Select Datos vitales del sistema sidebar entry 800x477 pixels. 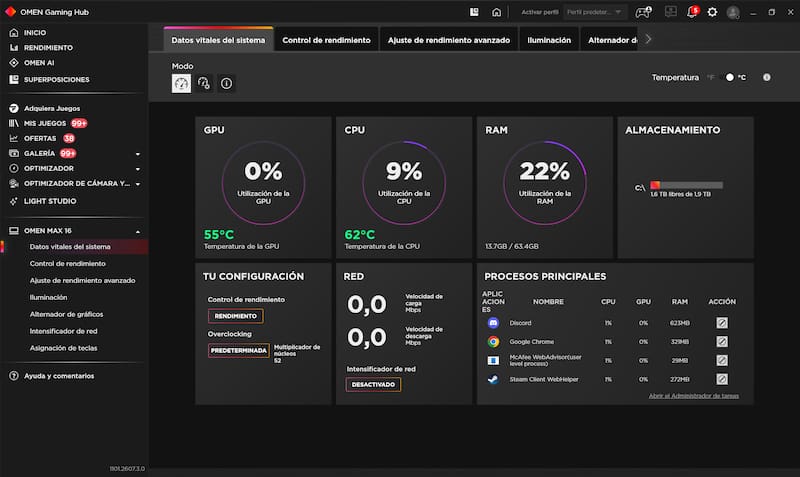[70, 247]
